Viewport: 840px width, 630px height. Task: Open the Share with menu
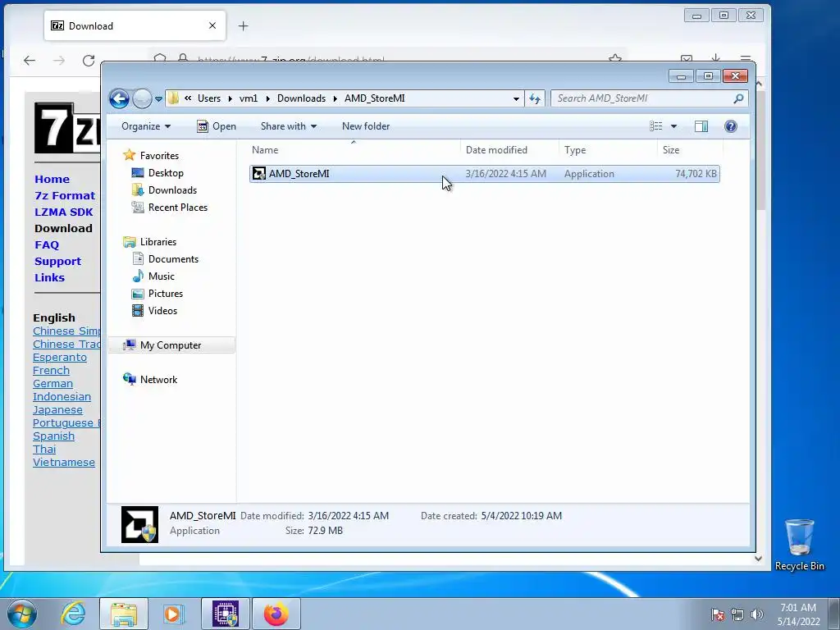coord(288,126)
